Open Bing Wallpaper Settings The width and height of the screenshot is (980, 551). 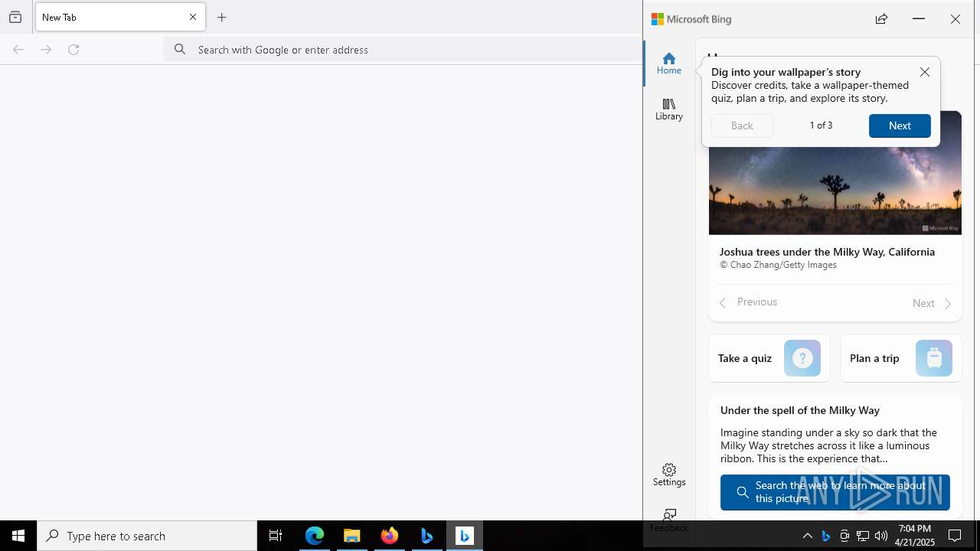point(668,474)
